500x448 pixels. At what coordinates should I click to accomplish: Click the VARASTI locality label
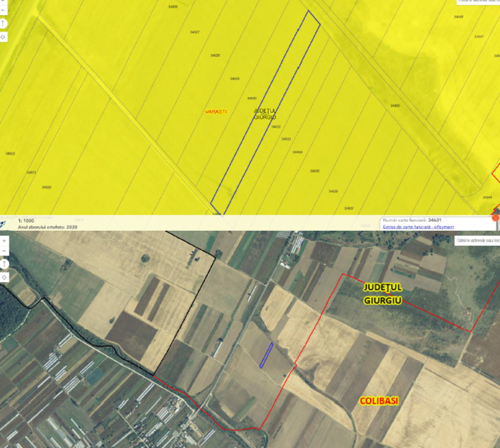point(216,111)
